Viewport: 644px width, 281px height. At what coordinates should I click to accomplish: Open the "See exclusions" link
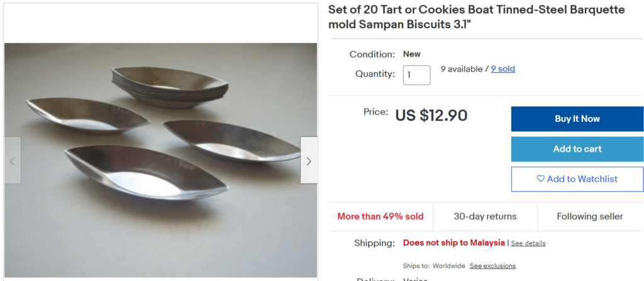[x=492, y=266]
